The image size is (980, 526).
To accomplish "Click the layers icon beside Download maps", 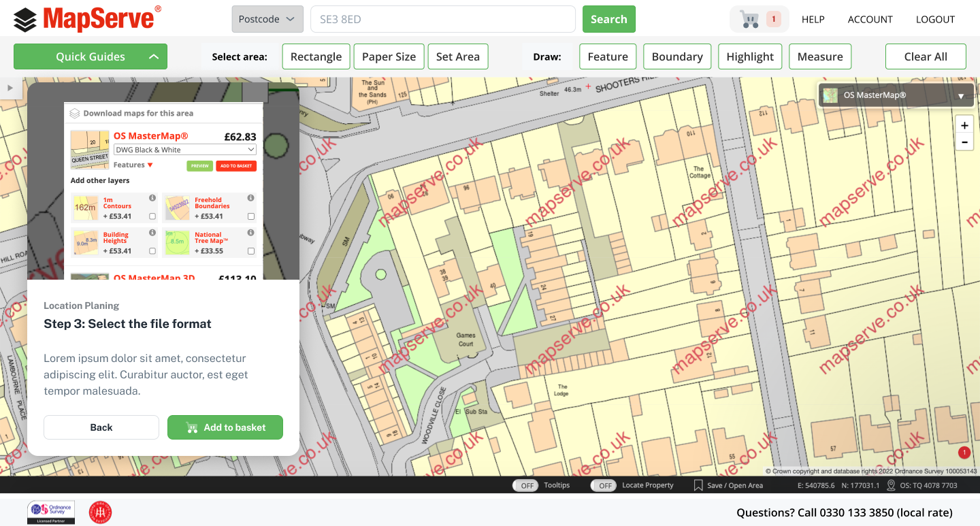I will click(75, 113).
